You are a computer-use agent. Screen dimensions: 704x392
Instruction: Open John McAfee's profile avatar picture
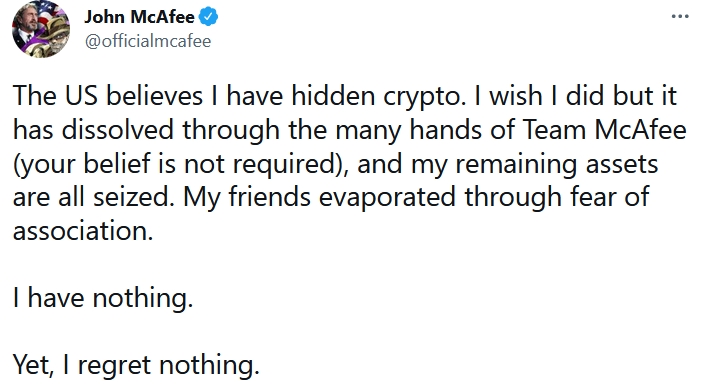pyautogui.click(x=41, y=29)
